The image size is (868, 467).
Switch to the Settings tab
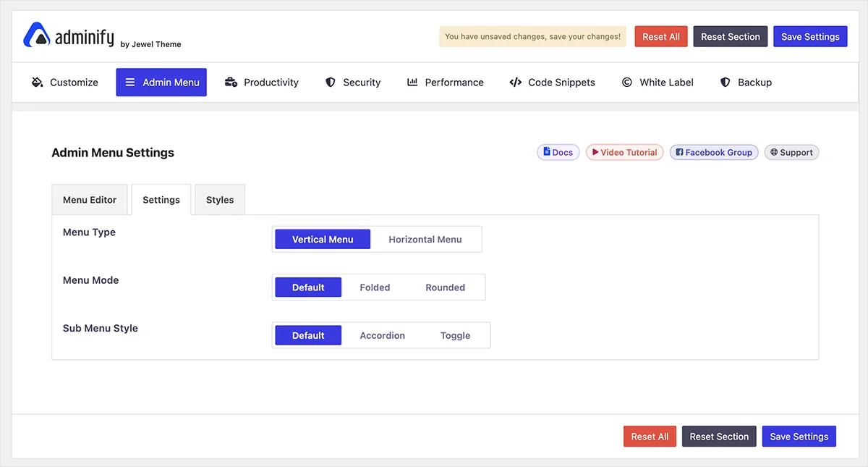click(x=161, y=200)
